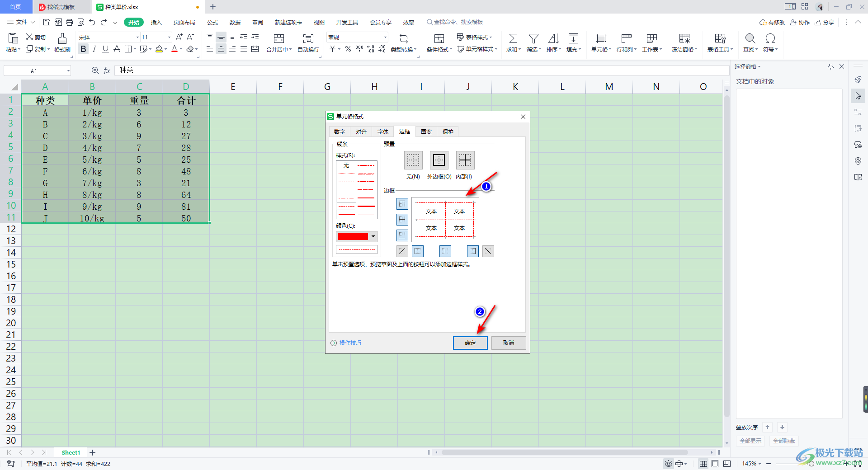Click the Print icon in quick toolbar
The image size is (868, 470).
pyautogui.click(x=69, y=22)
